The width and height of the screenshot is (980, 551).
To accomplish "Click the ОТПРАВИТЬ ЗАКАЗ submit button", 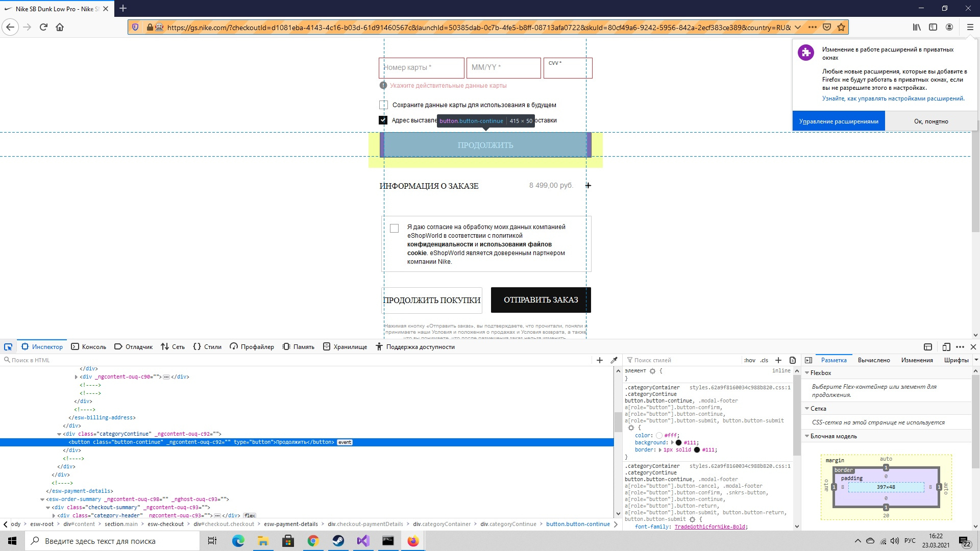I will pos(541,300).
